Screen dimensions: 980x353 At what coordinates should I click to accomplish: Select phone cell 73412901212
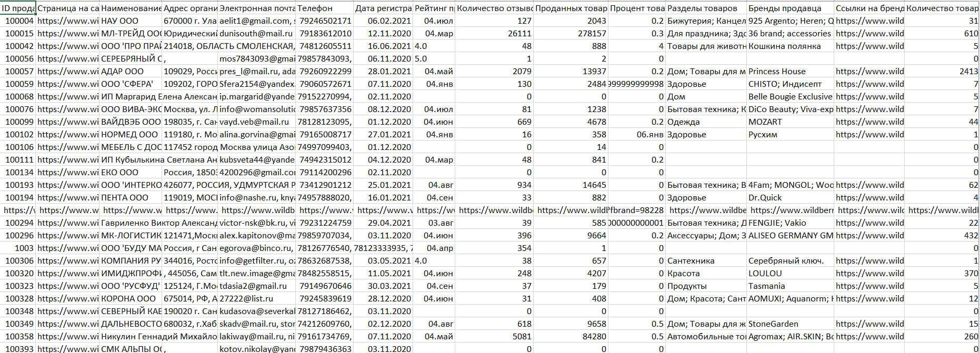pos(325,185)
